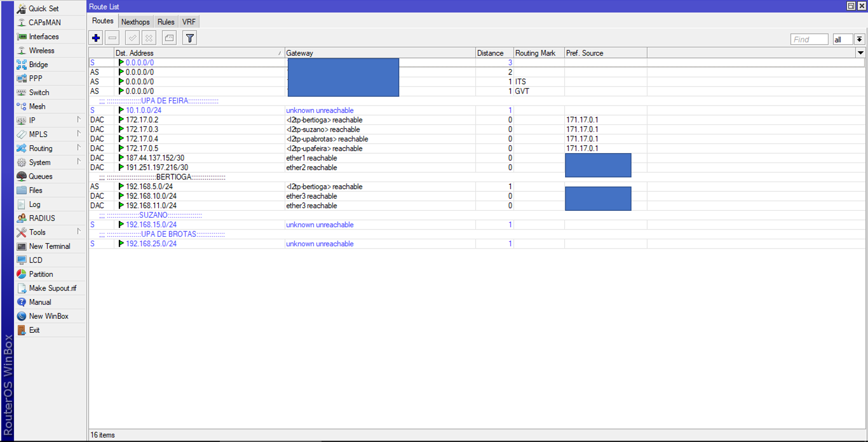
Task: Open the column chooser dropdown arrow
Action: pos(860,53)
